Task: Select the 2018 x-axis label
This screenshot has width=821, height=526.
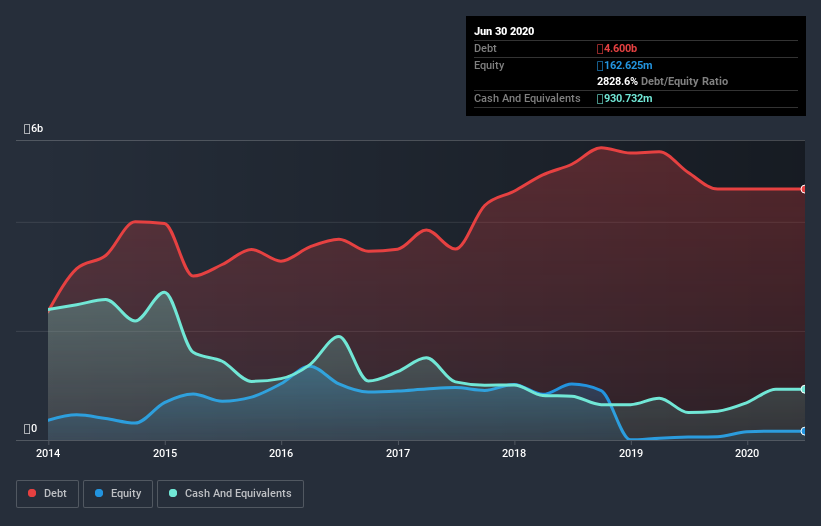Action: coord(514,453)
